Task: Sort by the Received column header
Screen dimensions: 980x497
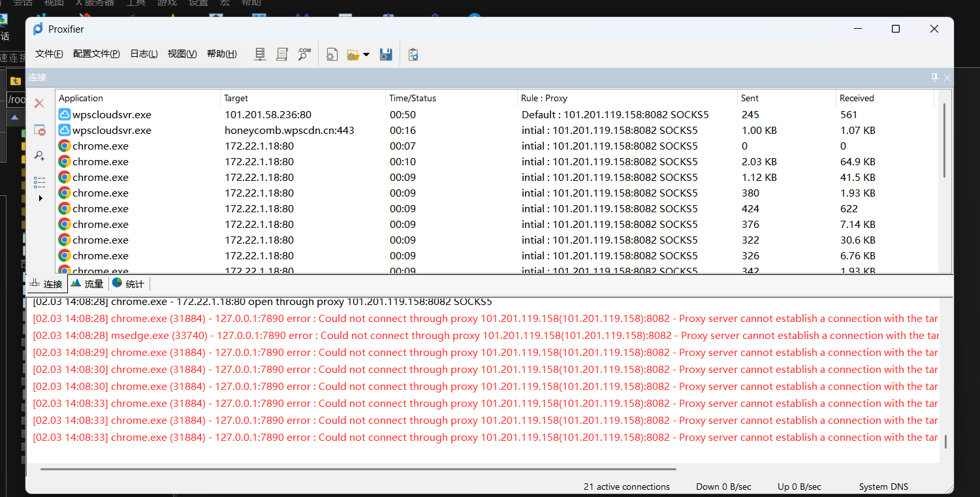Action: 856,98
